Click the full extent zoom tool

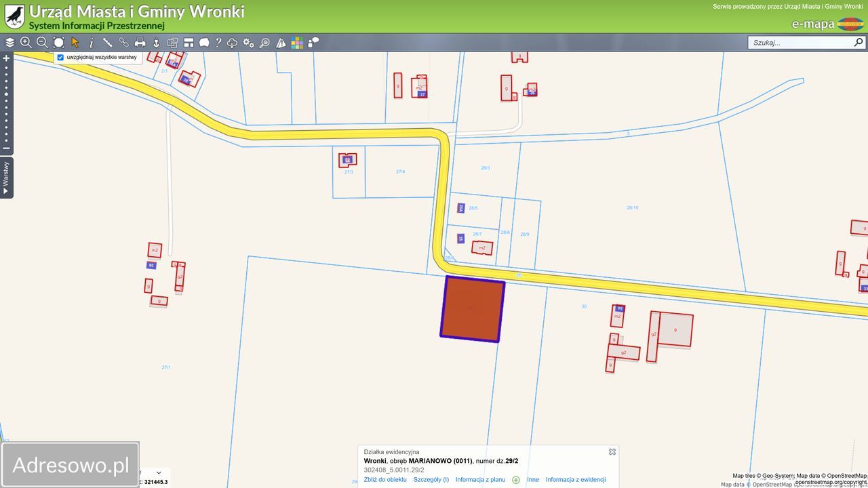(59, 43)
